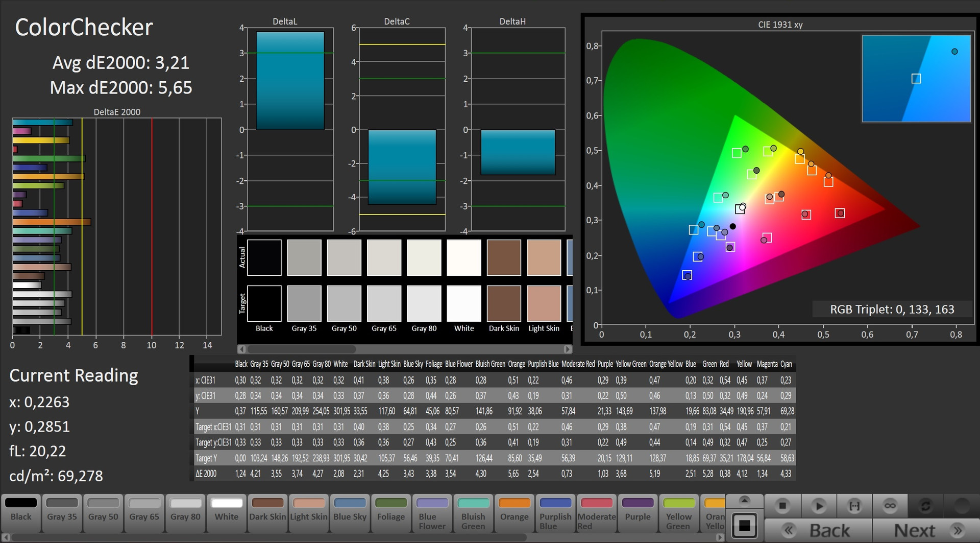Select the Gray 65 color patch button

tap(144, 513)
